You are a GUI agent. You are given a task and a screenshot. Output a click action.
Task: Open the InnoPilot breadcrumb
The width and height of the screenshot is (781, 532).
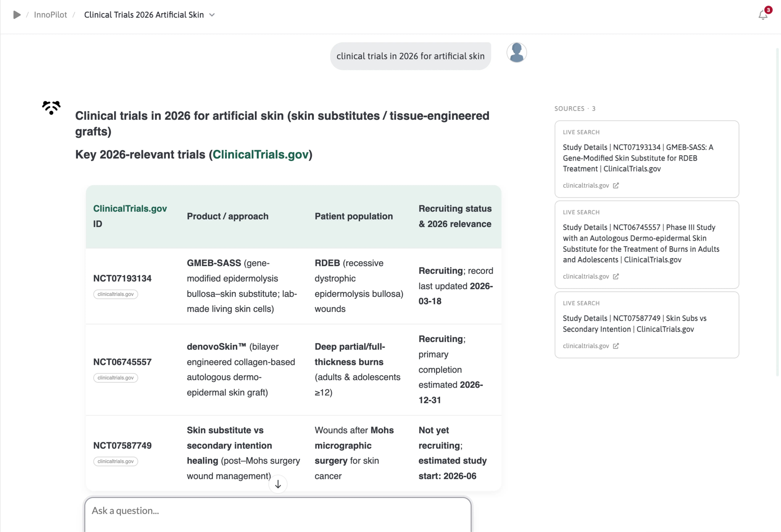coord(50,15)
